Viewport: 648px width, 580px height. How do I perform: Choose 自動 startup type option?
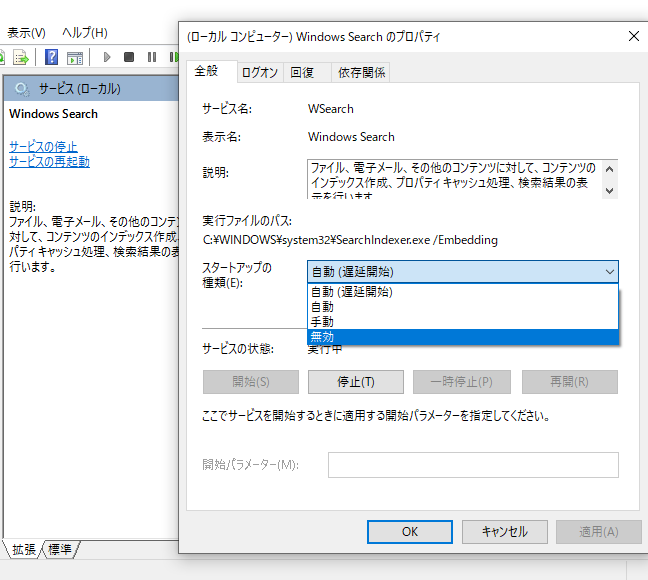(x=463, y=307)
